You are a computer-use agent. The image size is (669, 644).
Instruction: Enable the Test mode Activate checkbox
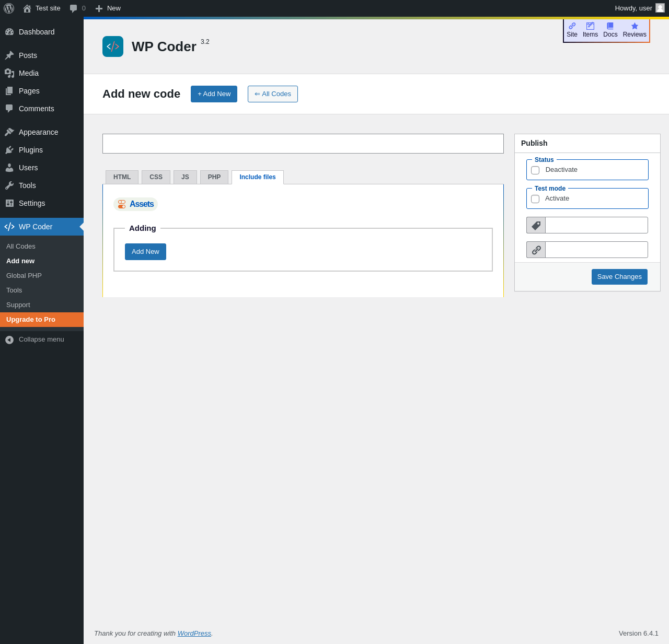tap(535, 199)
